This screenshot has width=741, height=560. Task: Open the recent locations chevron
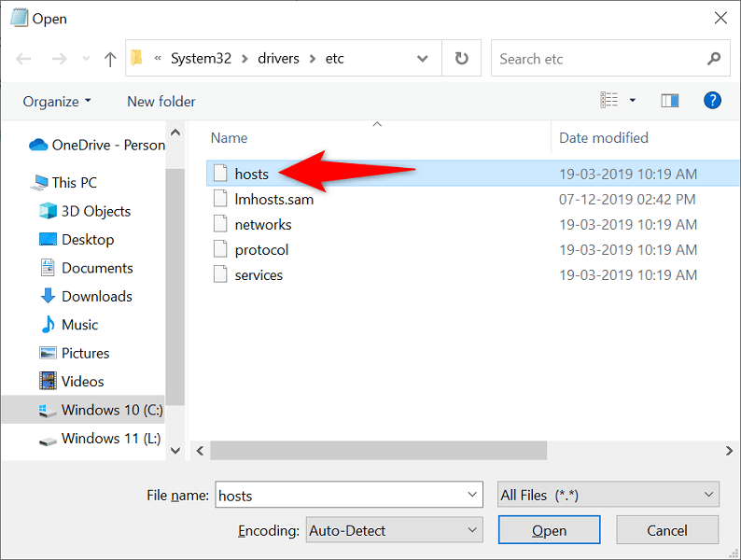pyautogui.click(x=86, y=59)
